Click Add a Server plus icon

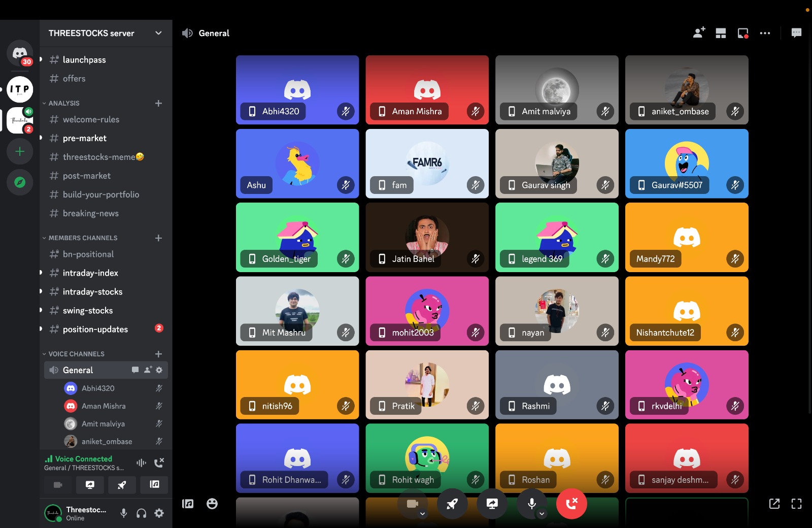[x=20, y=151]
